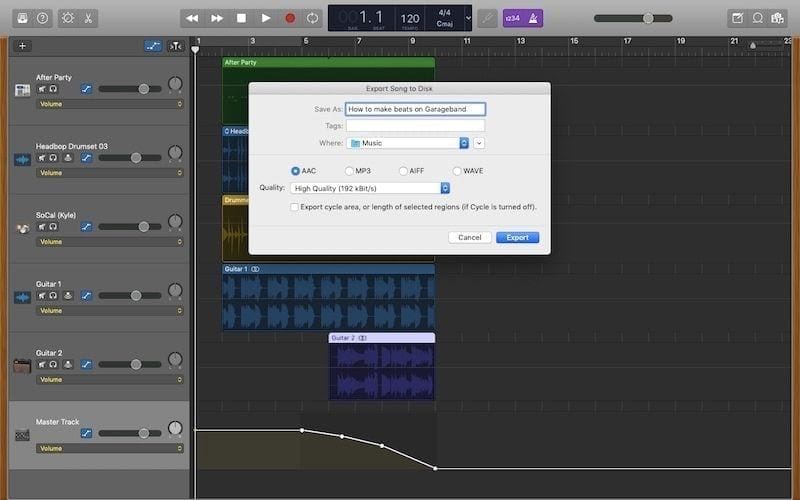The width and height of the screenshot is (800, 500).
Task: Open SoCal (Kyle) Volume automation dropdown
Action: pos(109,242)
